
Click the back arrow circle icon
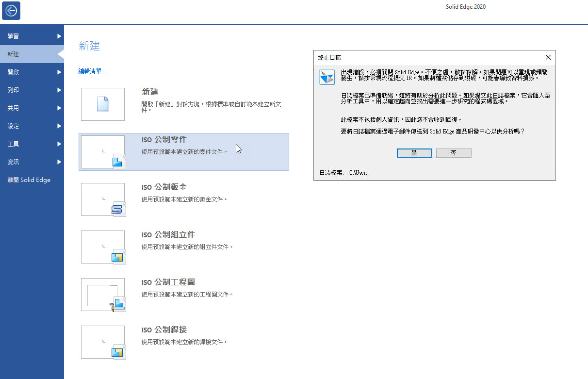pyautogui.click(x=11, y=11)
